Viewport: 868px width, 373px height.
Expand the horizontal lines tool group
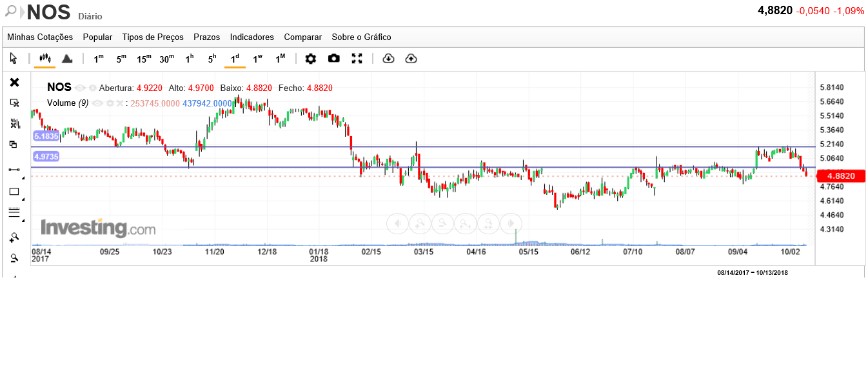click(23, 221)
